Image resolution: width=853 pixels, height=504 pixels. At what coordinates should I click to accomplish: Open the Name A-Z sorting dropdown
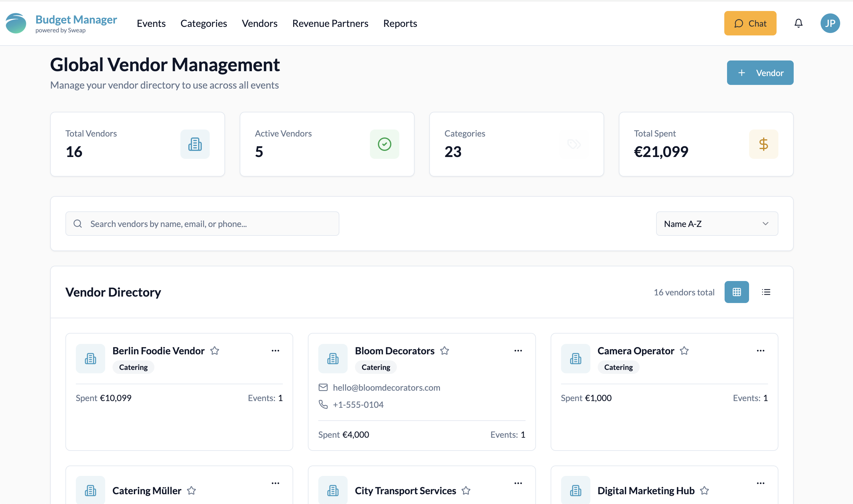coord(717,224)
